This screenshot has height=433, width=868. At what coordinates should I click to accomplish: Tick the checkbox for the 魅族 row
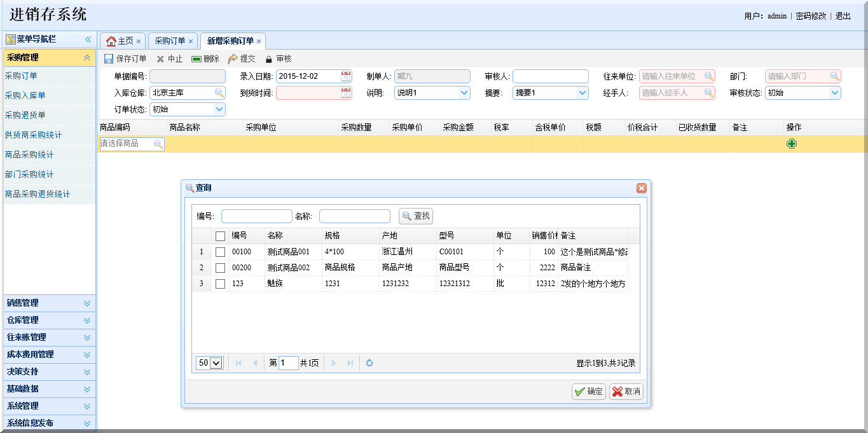pos(220,284)
